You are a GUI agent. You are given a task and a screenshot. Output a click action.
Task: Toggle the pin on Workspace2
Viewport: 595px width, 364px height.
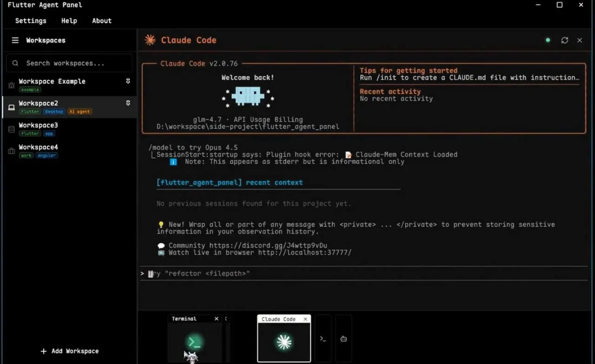(x=128, y=103)
